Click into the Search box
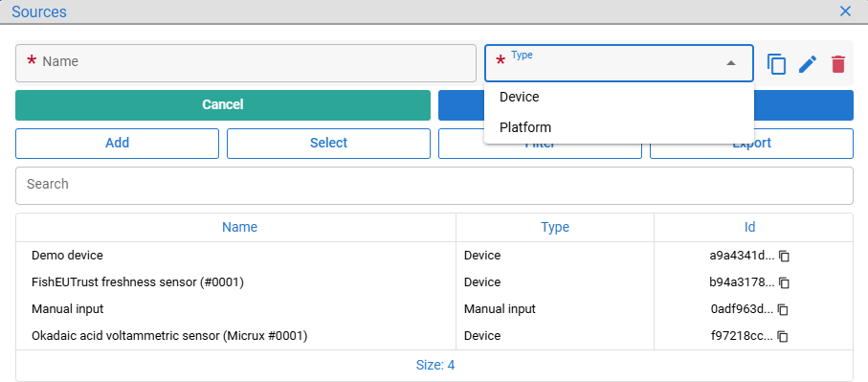 coord(434,186)
